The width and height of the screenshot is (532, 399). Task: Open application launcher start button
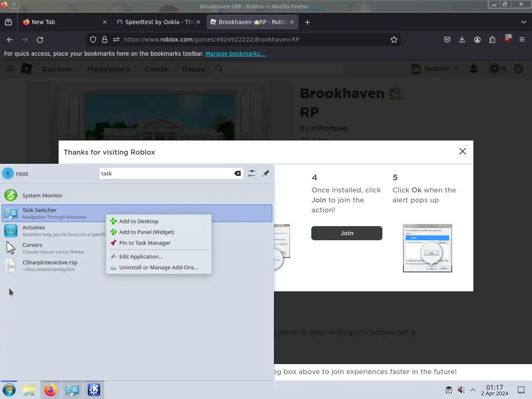coord(9,390)
